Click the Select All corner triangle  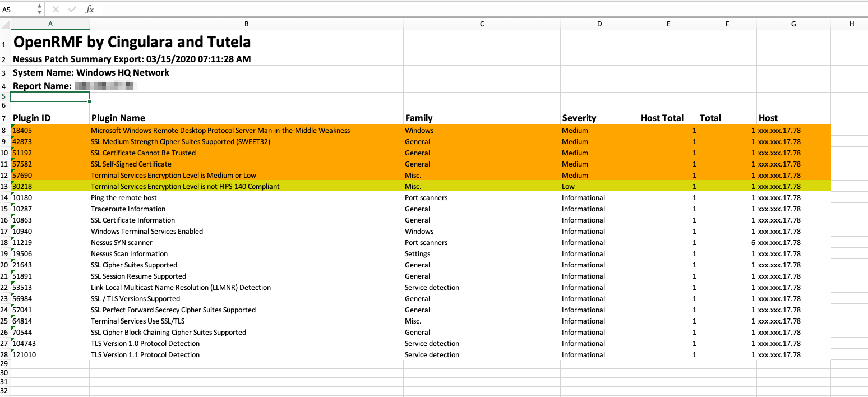[6, 24]
